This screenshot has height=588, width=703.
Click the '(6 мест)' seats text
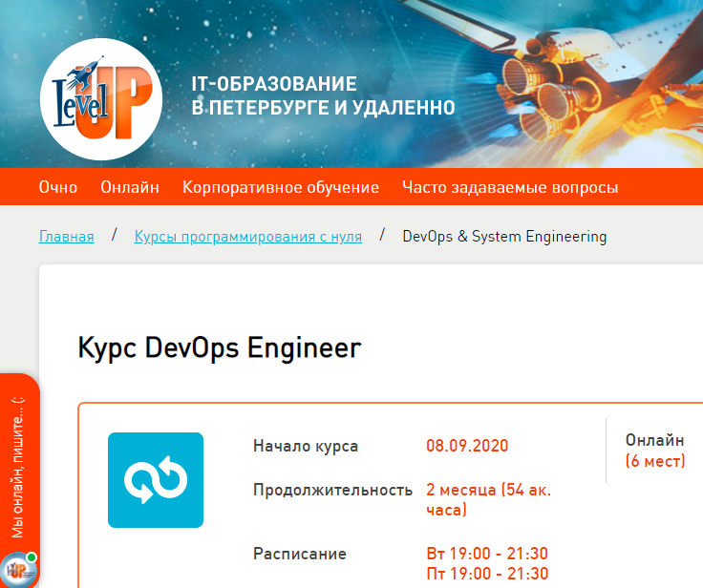(655, 461)
